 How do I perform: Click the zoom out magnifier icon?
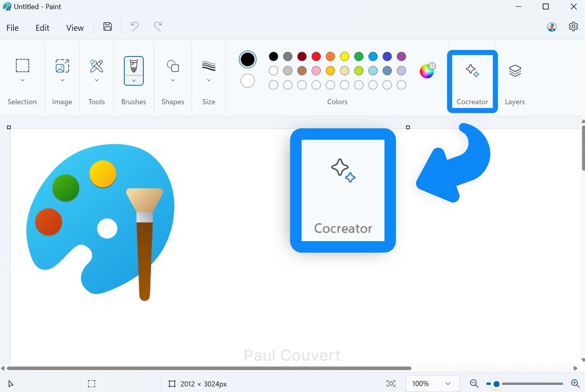474,384
